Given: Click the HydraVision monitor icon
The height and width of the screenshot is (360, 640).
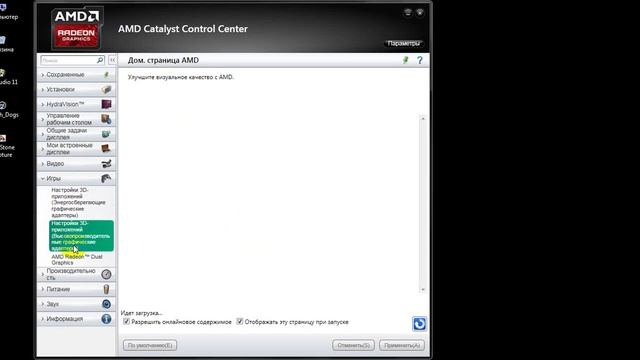Looking at the screenshot, I should pyautogui.click(x=106, y=104).
